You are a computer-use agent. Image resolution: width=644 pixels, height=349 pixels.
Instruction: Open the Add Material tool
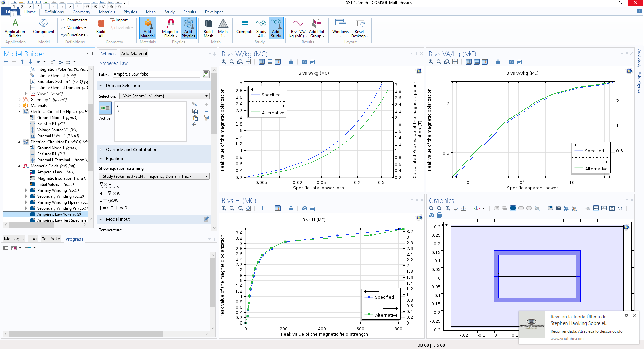click(x=147, y=28)
